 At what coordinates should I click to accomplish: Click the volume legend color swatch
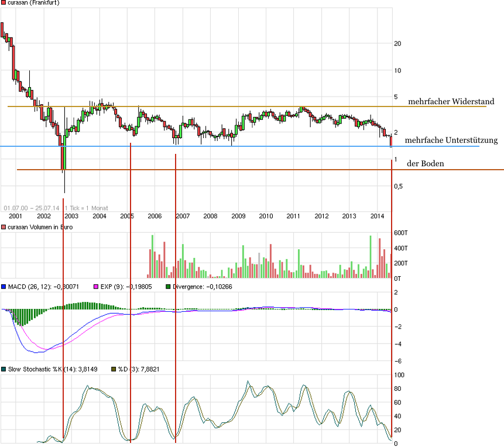(x=4, y=227)
